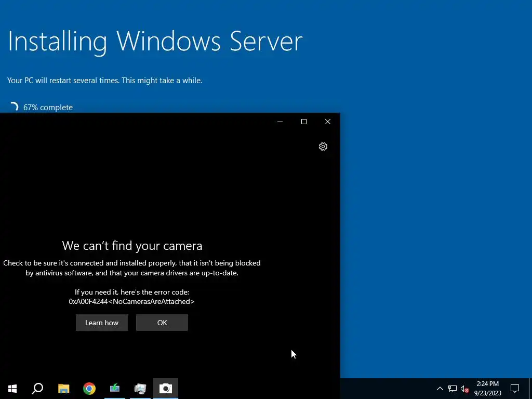This screenshot has width=532, height=399.
Task: Switch to green-arrow download app in taskbar
Action: coord(115,389)
